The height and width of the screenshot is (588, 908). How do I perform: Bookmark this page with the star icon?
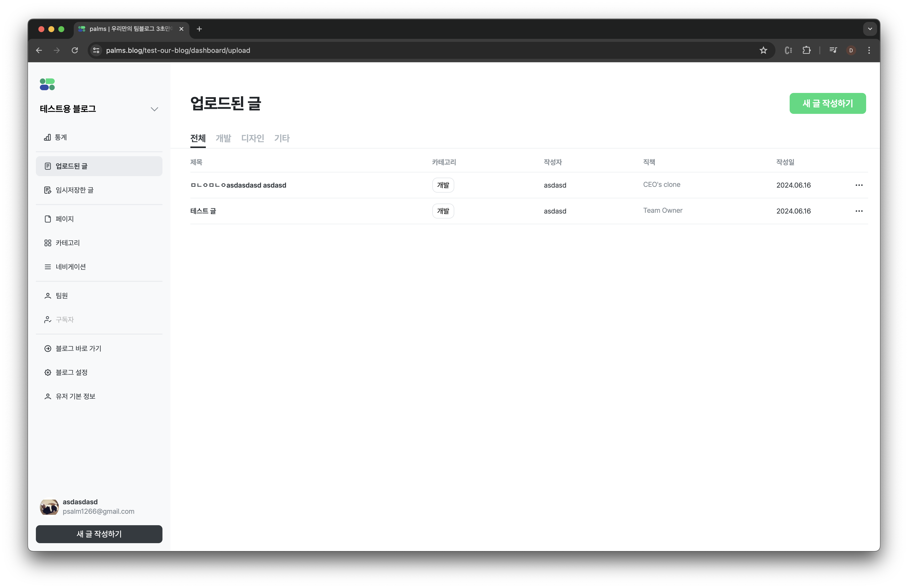click(763, 50)
